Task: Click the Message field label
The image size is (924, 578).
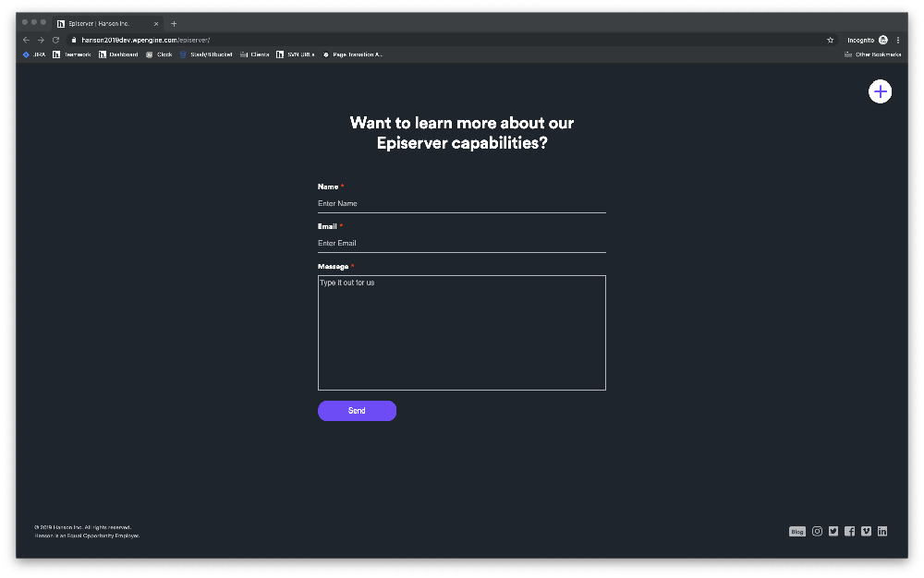Action: click(x=333, y=267)
